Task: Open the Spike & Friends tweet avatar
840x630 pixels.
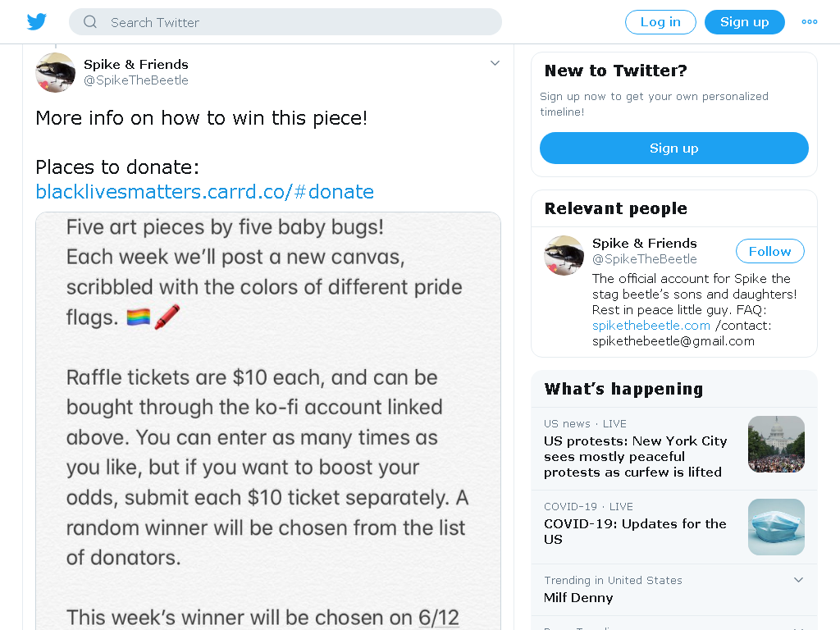Action: pos(55,72)
